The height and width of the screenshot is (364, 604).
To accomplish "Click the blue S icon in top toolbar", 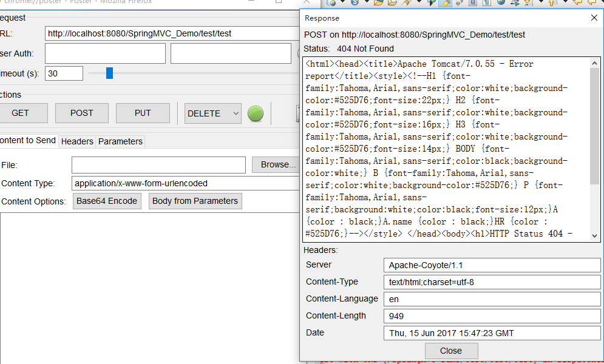I will tap(354, 3).
